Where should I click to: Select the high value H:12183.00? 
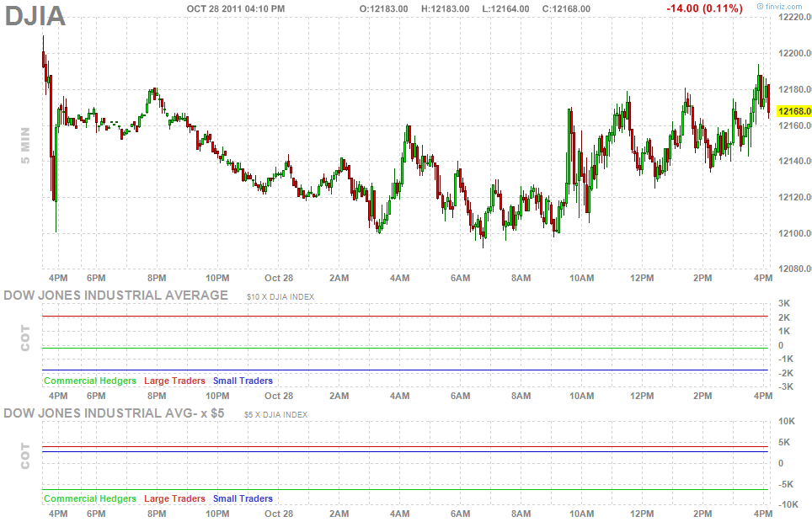coord(446,8)
